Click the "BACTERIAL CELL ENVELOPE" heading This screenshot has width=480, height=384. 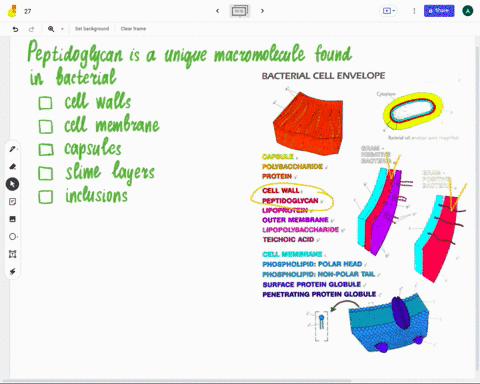coord(323,76)
